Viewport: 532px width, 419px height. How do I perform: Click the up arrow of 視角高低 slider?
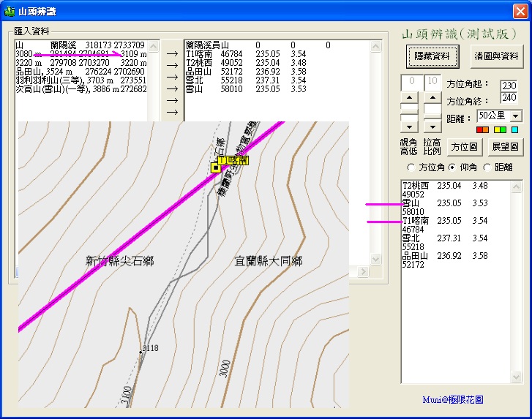410,98
